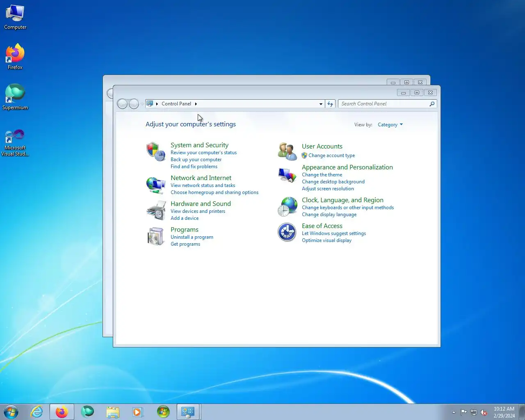Launch Supermium from the desktop shortcut
The width and height of the screenshot is (525, 420).
point(15,97)
